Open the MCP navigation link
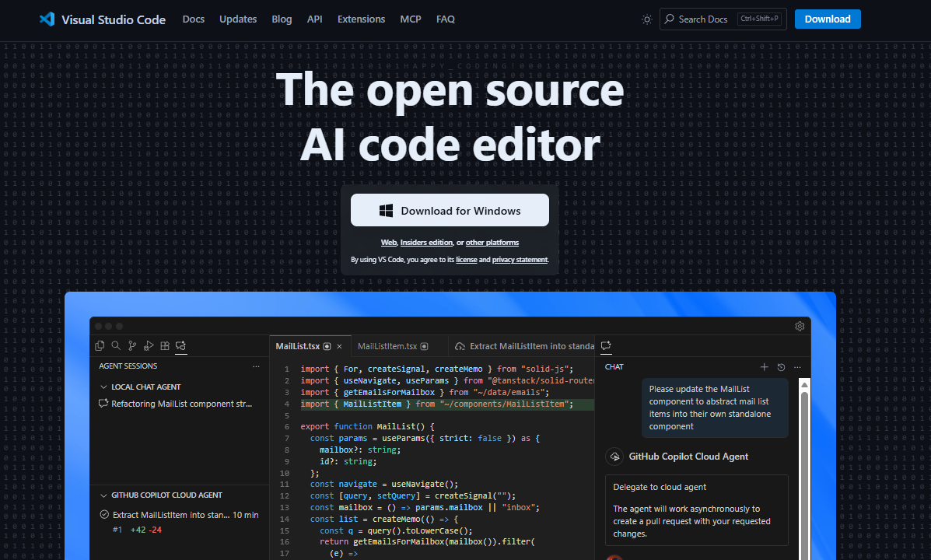931x560 pixels. pos(411,19)
